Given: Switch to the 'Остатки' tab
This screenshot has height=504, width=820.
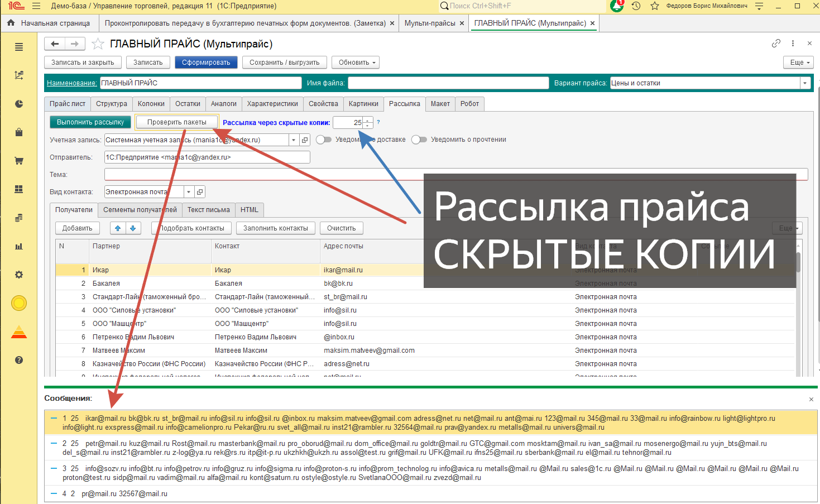Looking at the screenshot, I should 188,104.
